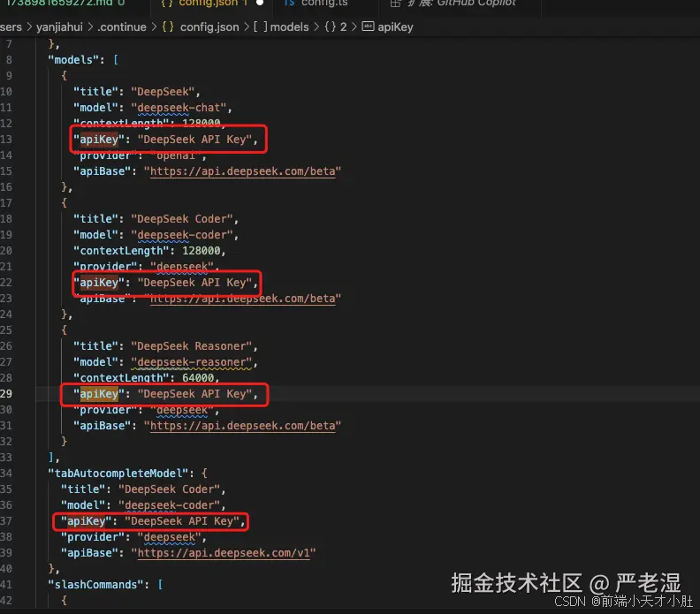Click .continue folder in the breadcrumb
Image resolution: width=700 pixels, height=614 pixels.
(122, 27)
